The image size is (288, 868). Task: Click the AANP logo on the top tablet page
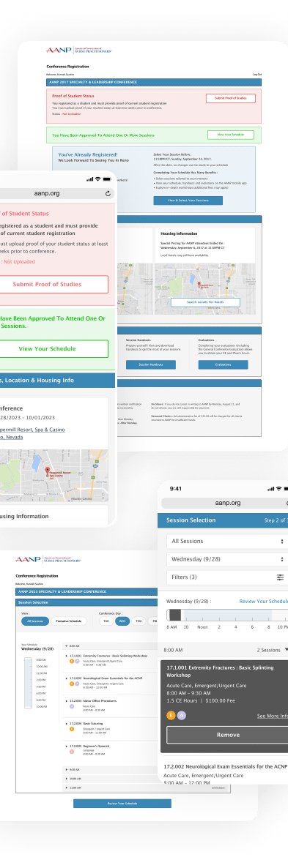pos(79,50)
